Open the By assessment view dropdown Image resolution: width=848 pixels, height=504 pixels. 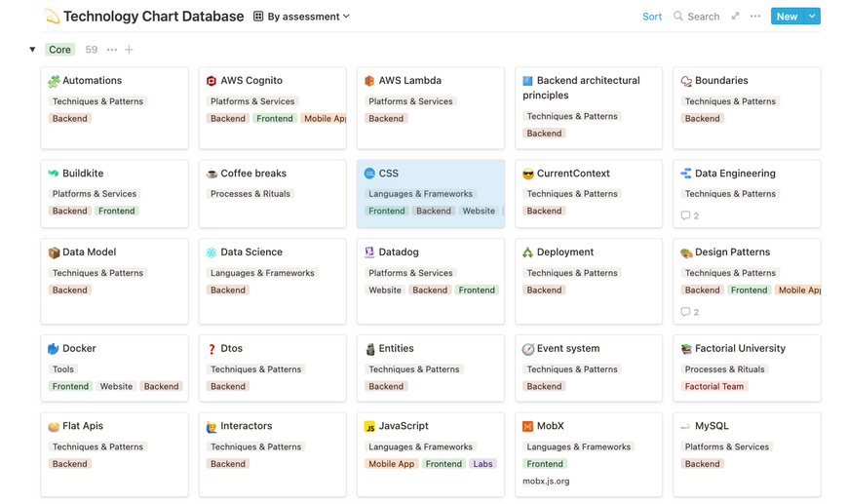301,17
